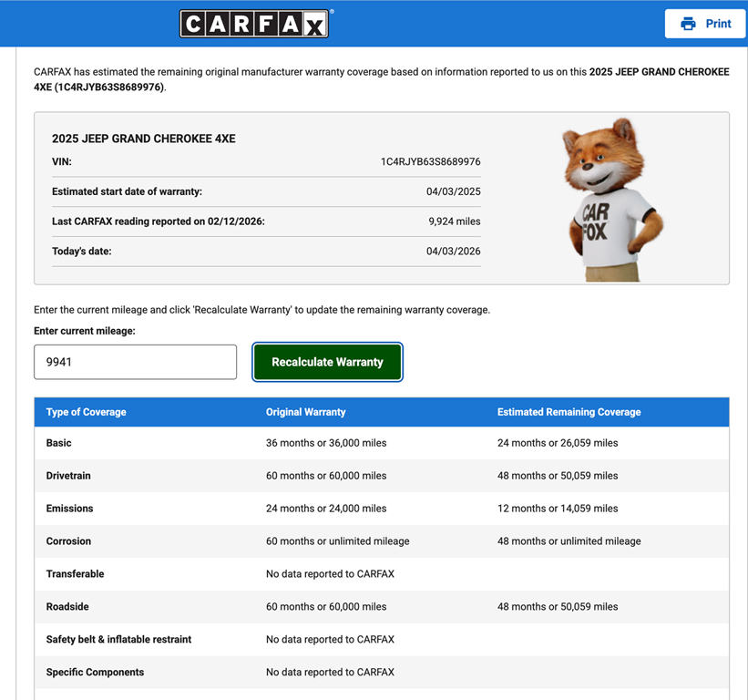Click the Car Fox mascot image

tap(610, 199)
